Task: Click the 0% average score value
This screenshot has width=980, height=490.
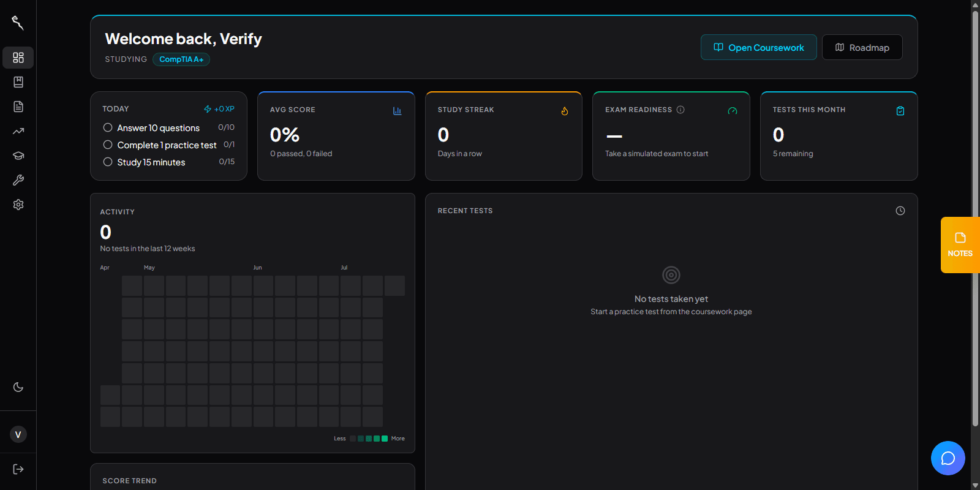Action: pos(285,135)
